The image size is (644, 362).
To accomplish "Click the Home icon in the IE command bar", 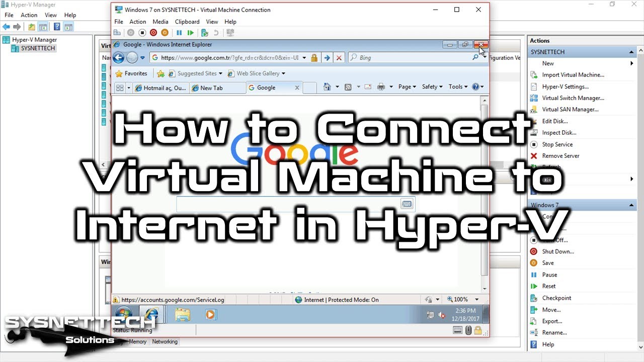I will coord(327,87).
